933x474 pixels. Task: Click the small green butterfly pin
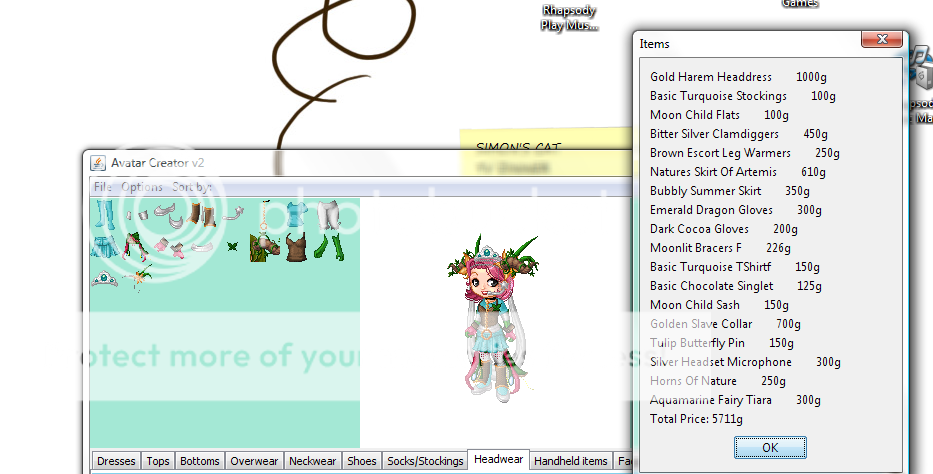[232, 246]
